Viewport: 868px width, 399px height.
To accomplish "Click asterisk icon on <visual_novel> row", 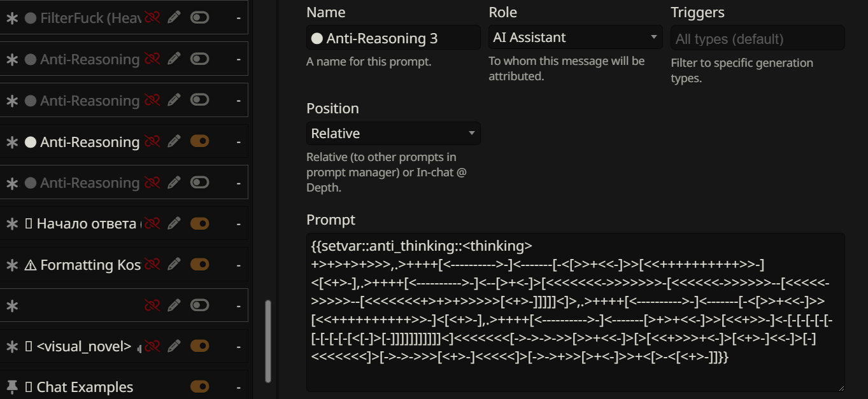I will (12, 347).
